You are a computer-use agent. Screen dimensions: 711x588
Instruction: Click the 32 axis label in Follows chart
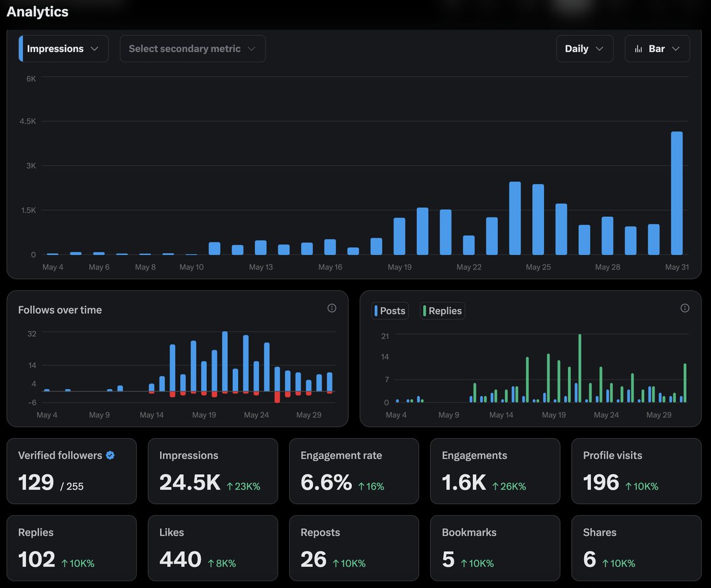point(32,334)
